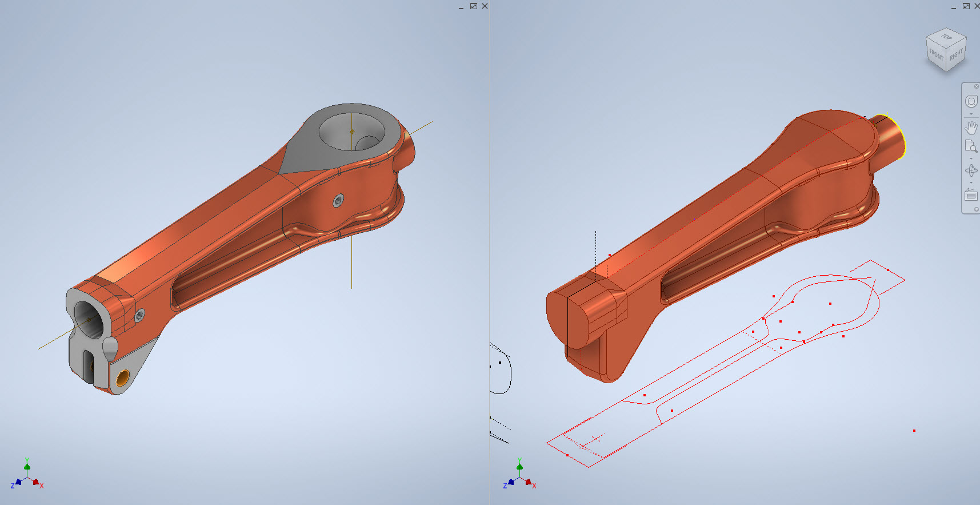Minimize the right model viewport

[954, 7]
